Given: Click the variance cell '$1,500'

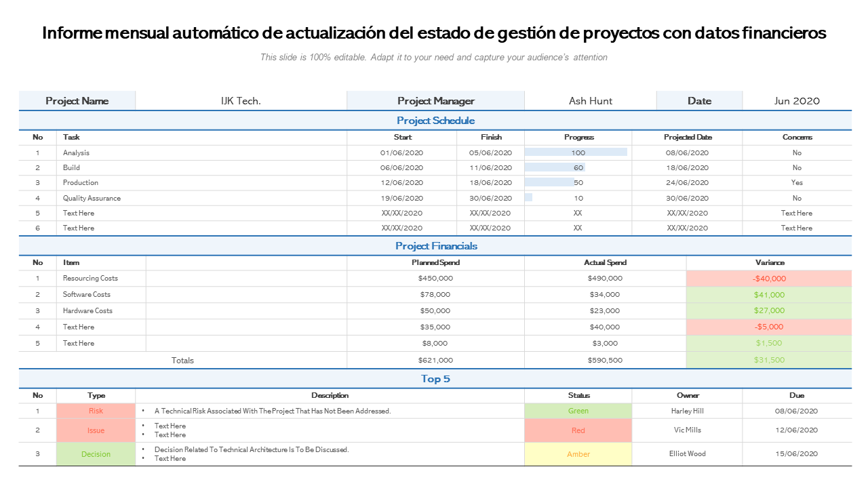Looking at the screenshot, I should tap(769, 344).
